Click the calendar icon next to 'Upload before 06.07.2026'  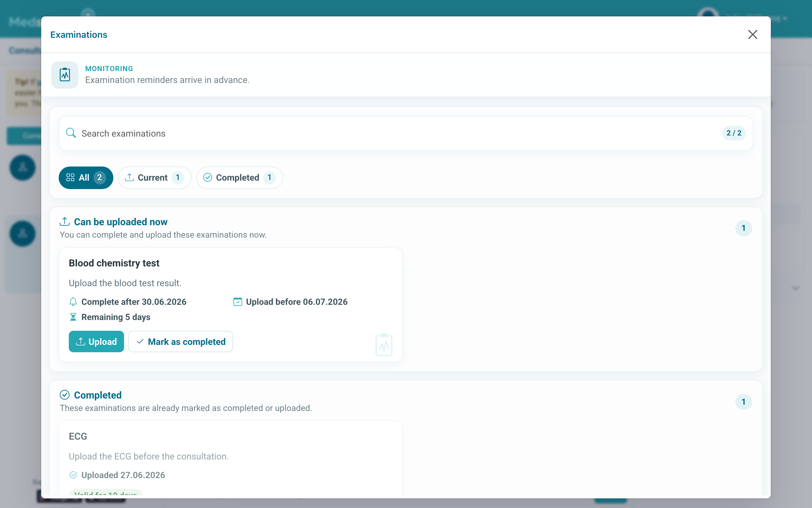[238, 302]
